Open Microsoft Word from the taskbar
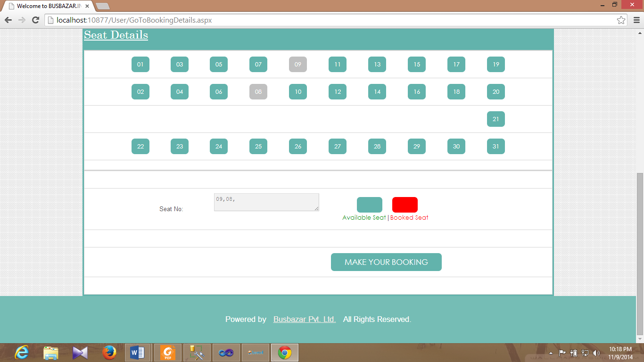This screenshot has height=362, width=644. (138, 352)
